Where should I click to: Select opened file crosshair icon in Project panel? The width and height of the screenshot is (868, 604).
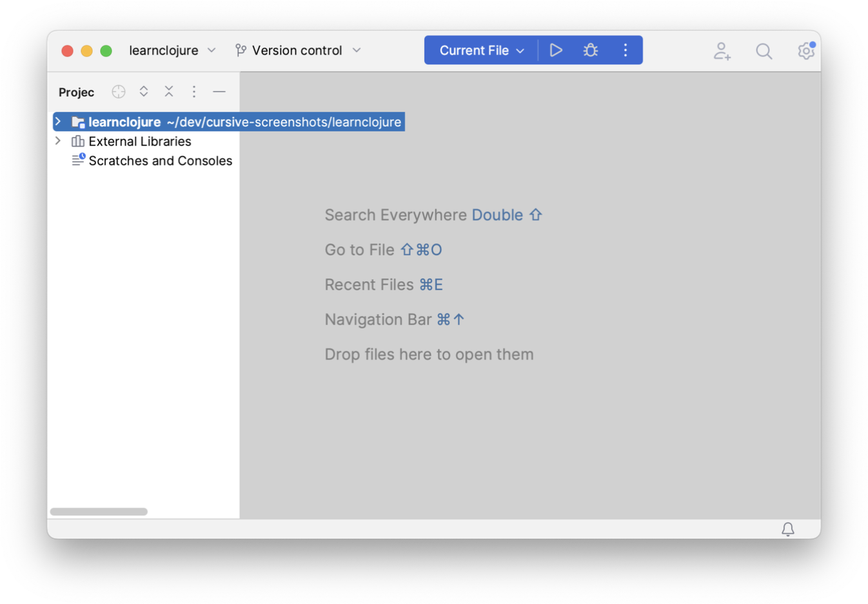tap(119, 92)
